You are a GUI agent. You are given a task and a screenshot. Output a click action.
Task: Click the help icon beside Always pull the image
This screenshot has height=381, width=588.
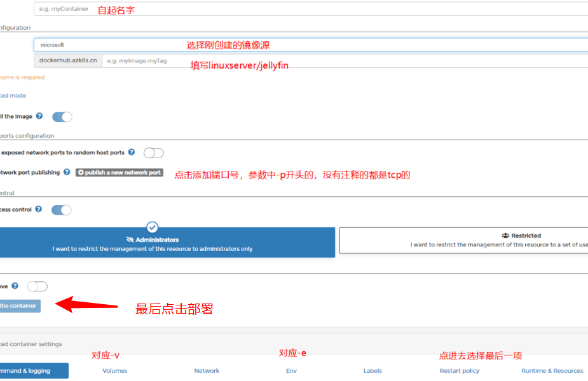39,116
